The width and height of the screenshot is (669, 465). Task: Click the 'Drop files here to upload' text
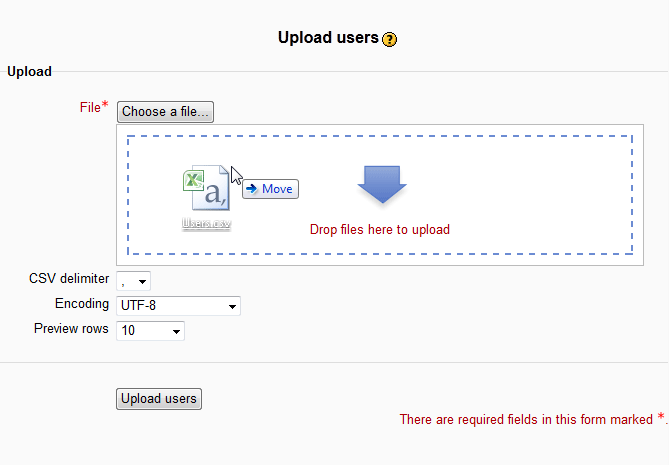click(380, 230)
